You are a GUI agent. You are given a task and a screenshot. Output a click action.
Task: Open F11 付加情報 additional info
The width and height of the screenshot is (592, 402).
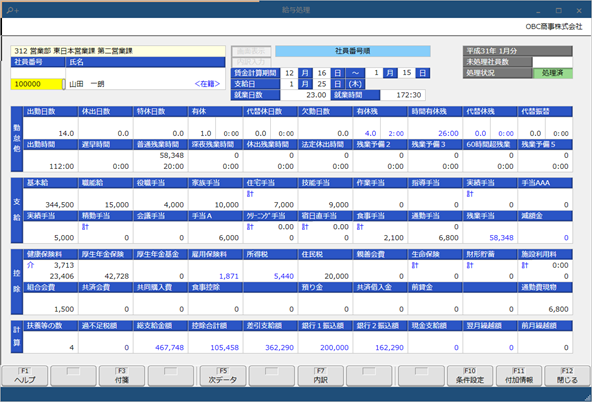[x=519, y=376]
